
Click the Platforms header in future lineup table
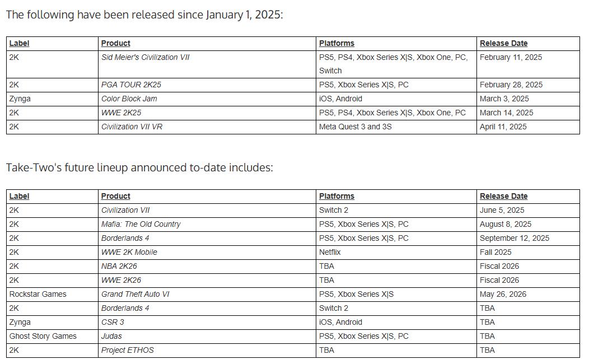tap(336, 197)
